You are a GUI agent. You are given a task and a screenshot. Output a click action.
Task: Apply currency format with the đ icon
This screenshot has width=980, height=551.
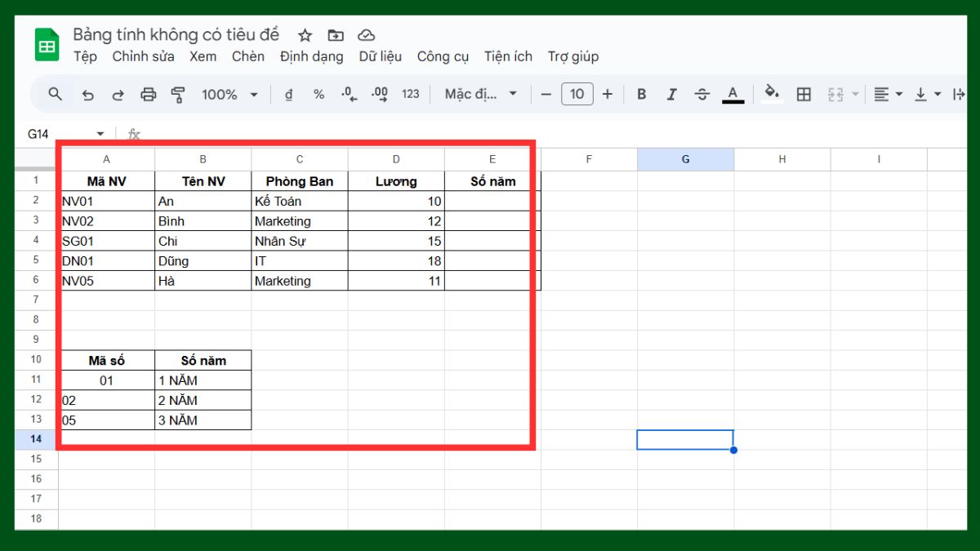click(x=287, y=94)
